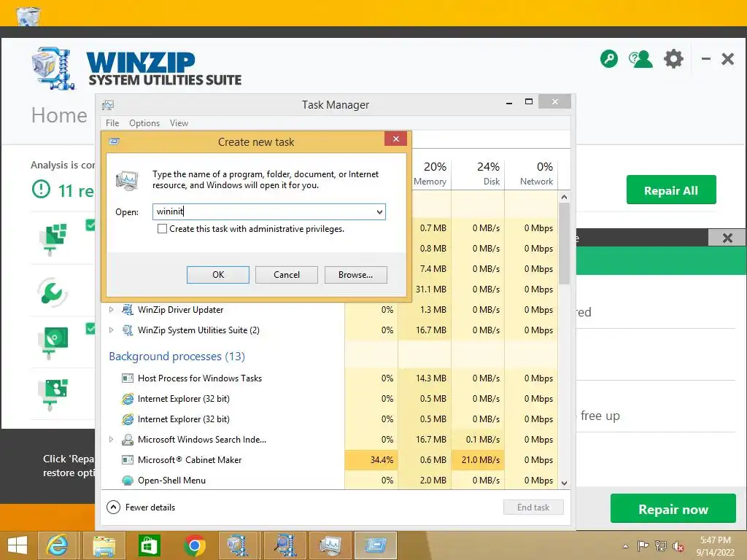Click the Recycle Bin on the desktop
Viewport: 747px width, 560px height.
[x=28, y=16]
